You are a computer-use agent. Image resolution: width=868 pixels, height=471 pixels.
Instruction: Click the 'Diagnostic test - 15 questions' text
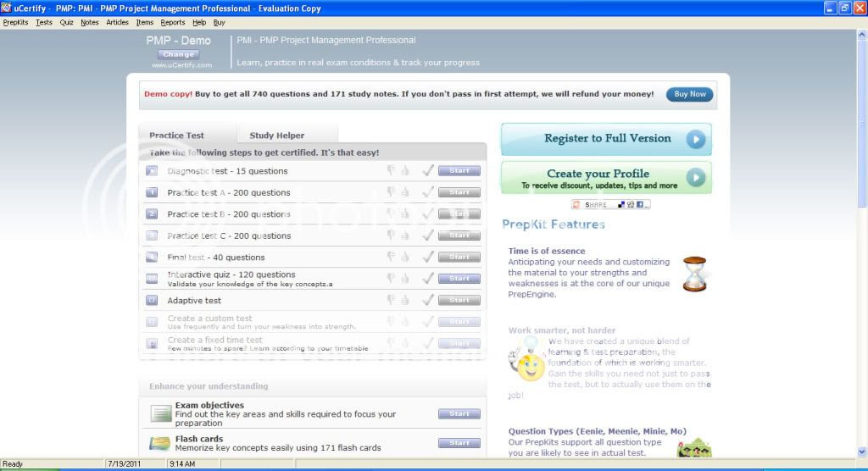(227, 171)
